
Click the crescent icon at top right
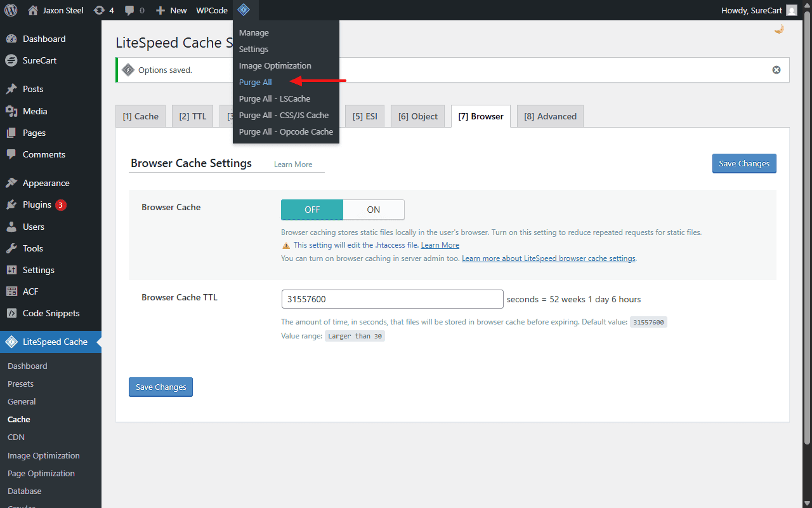(x=779, y=29)
